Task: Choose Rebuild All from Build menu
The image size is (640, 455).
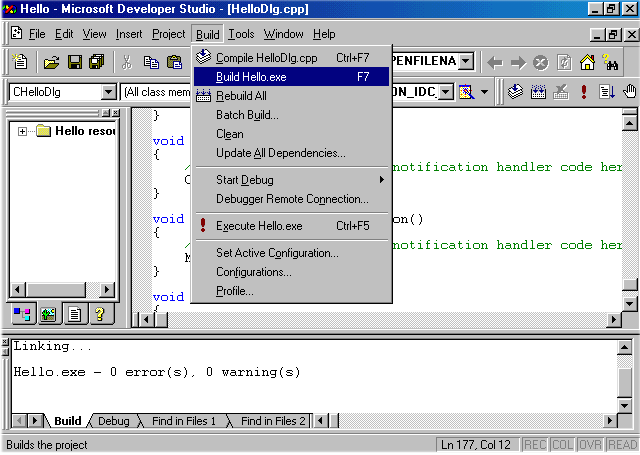Action: click(291, 96)
